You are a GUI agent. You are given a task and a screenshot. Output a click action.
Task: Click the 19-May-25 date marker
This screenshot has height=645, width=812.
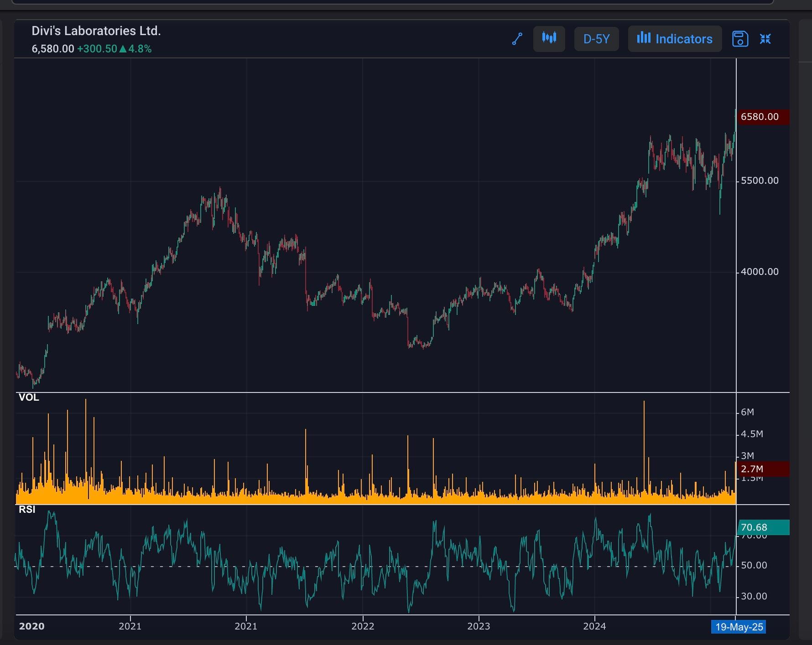click(x=739, y=627)
